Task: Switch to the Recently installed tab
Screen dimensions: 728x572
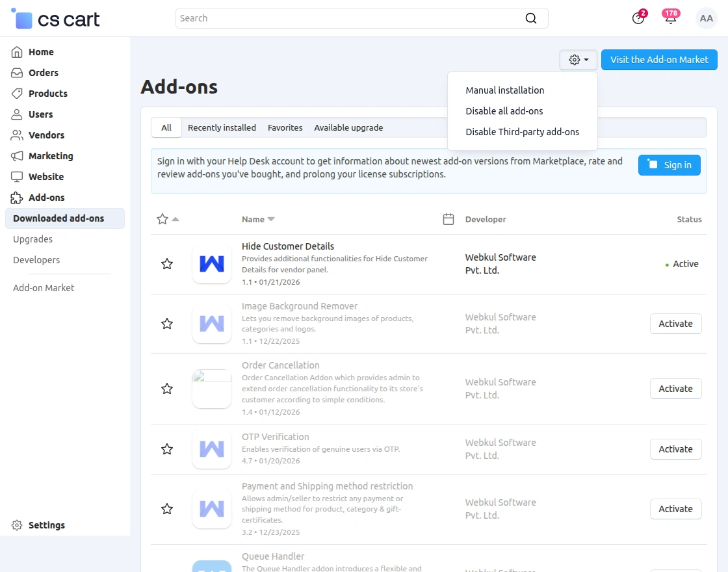Action: point(222,127)
